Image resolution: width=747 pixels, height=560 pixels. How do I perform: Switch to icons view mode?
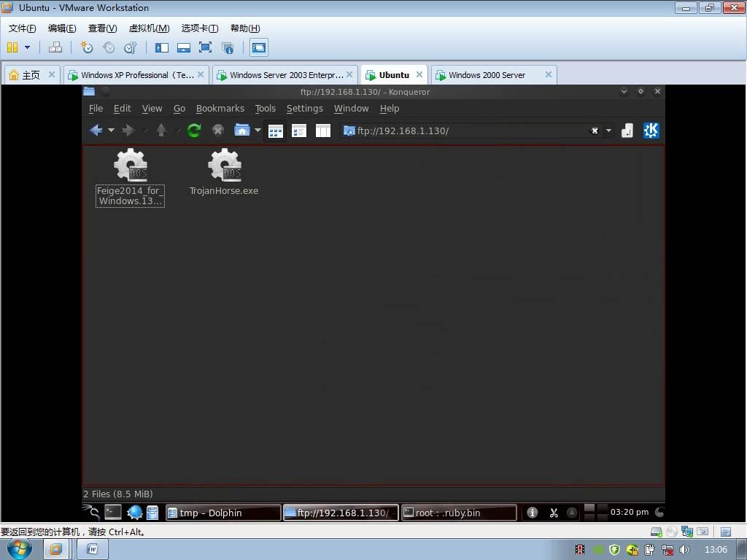275,131
